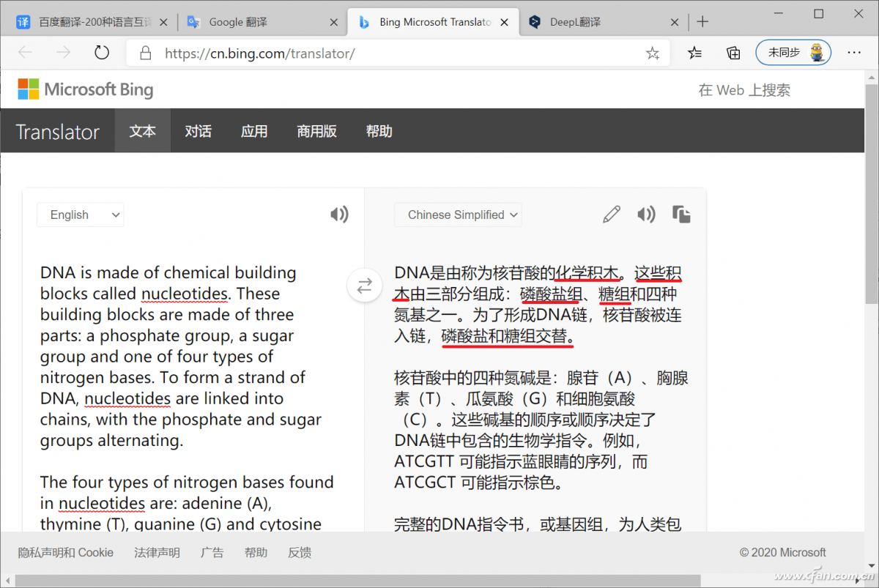Image resolution: width=879 pixels, height=588 pixels.
Task: Open the browser ... settings menu
Action: [854, 53]
